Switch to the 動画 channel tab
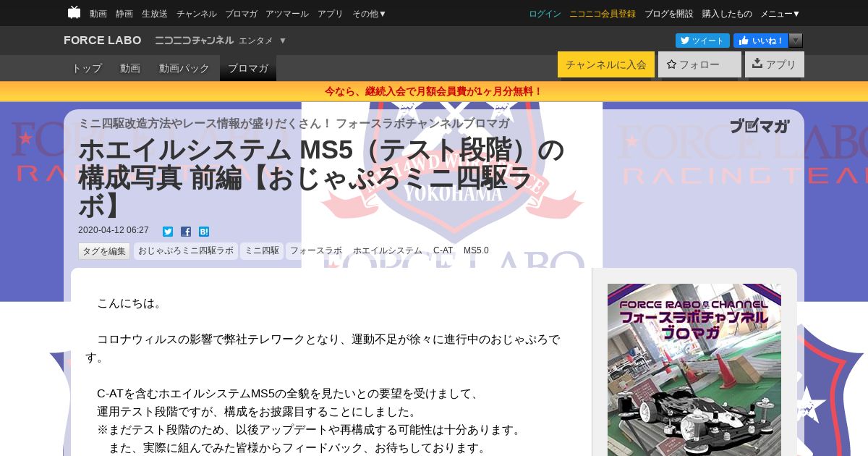Viewport: 868px width, 456px height. point(130,68)
